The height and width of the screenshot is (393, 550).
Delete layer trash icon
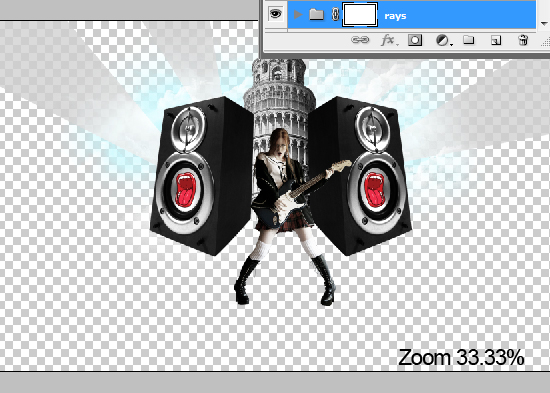(523, 40)
